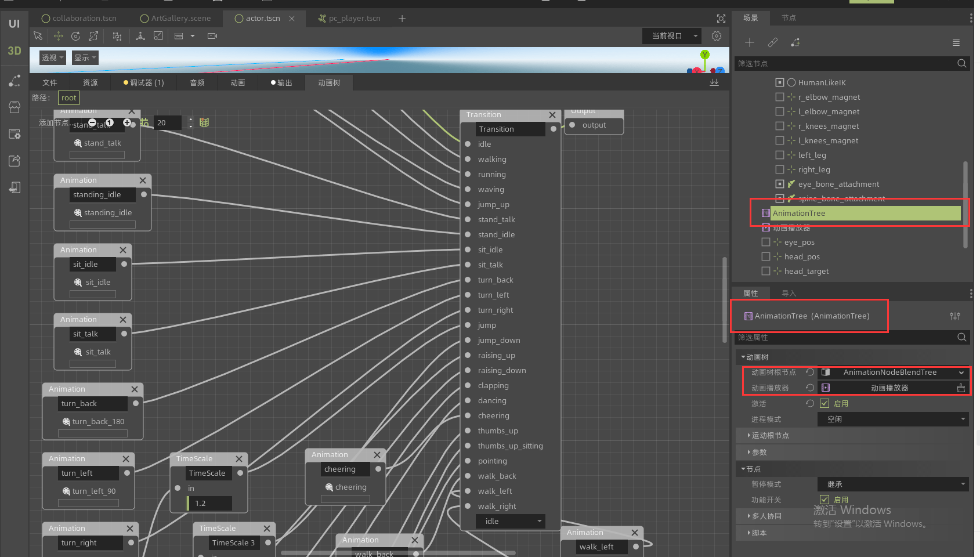The image size is (980, 557).
Task: Open the inspector tool settings icon
Action: (x=955, y=316)
